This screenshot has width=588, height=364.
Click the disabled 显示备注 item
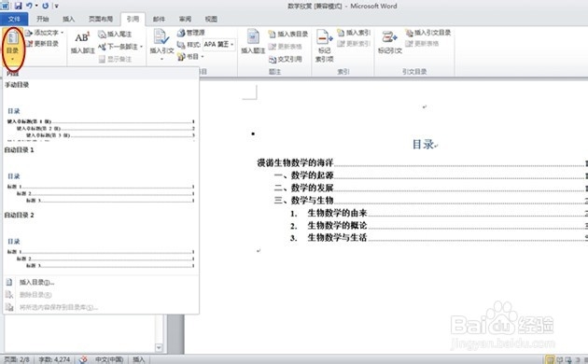115,59
